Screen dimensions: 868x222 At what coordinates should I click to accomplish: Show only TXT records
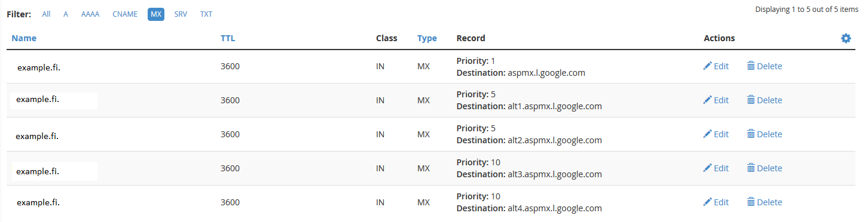(x=206, y=14)
